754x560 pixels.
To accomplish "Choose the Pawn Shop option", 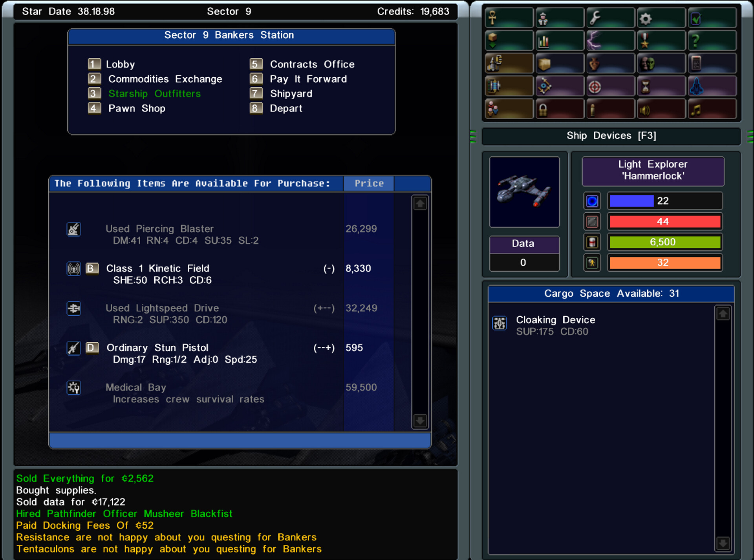I will tap(136, 108).
